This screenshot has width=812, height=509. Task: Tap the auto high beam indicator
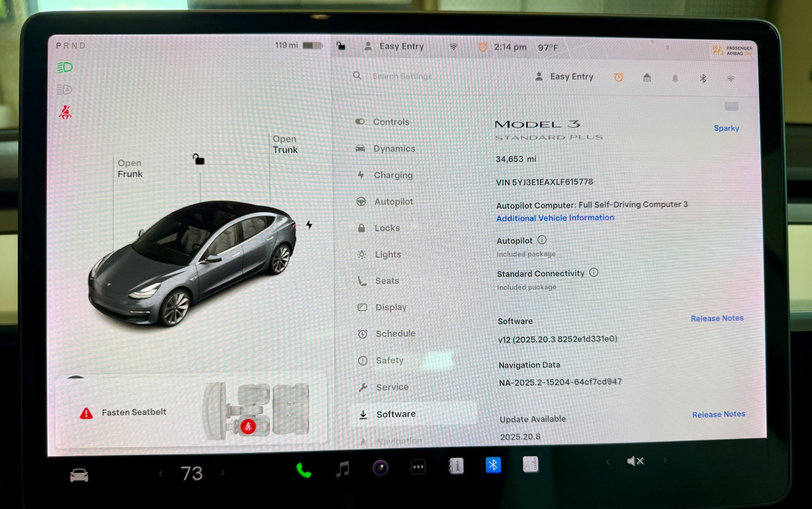pyautogui.click(x=64, y=90)
